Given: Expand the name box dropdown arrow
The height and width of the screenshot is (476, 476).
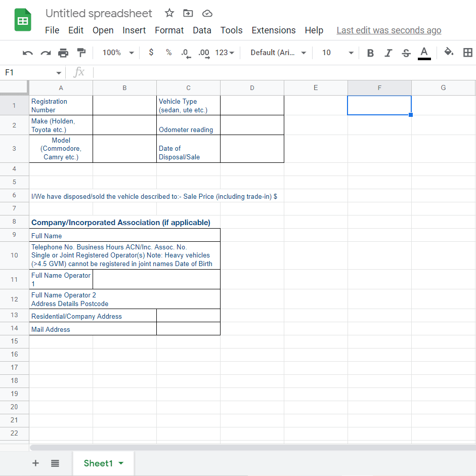Looking at the screenshot, I should point(59,73).
